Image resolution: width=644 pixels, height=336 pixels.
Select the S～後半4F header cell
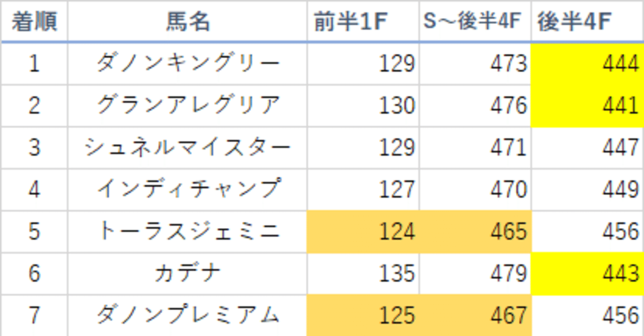point(475,22)
